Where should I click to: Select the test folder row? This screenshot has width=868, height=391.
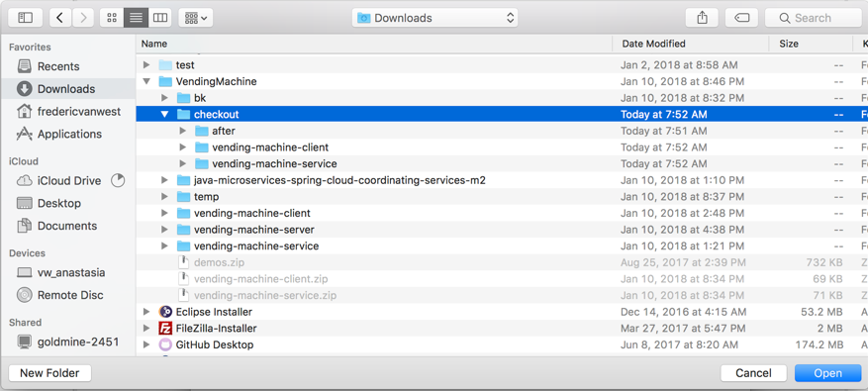(502, 64)
